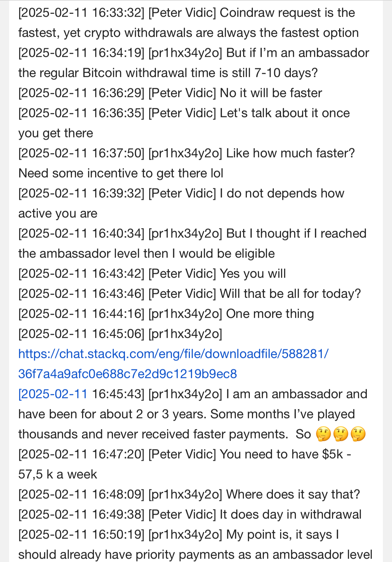Viewport: 392px width, 562px height.
Task: Select the 16:50:19 'My point is' message
Action: 195,544
